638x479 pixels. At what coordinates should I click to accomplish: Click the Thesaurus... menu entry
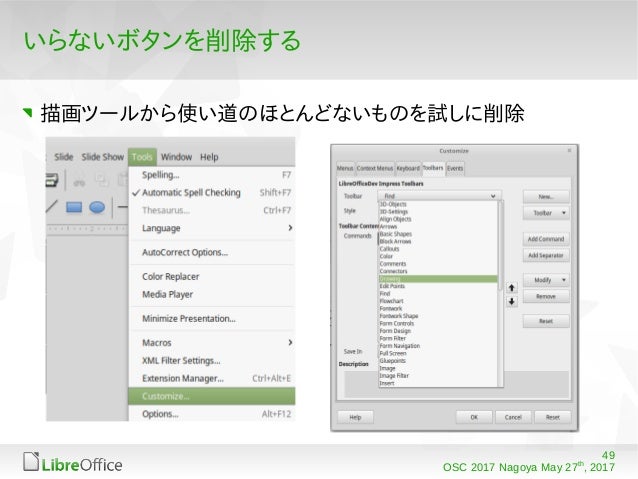click(x=212, y=210)
